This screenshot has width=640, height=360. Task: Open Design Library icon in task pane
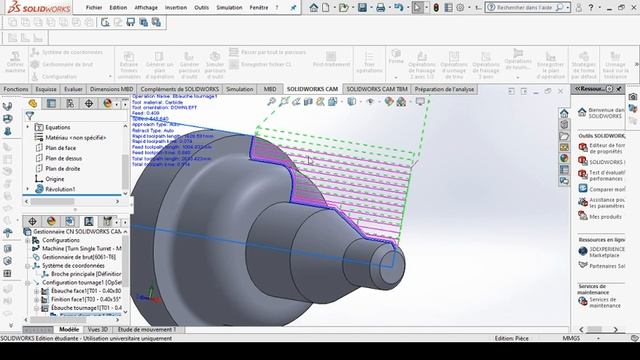[564, 124]
